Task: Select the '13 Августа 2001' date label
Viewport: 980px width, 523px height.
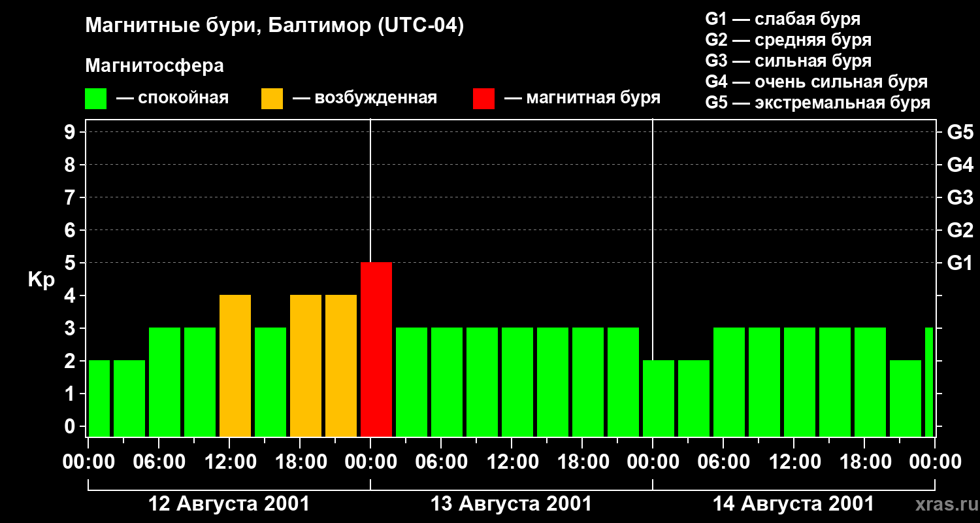Action: (511, 504)
